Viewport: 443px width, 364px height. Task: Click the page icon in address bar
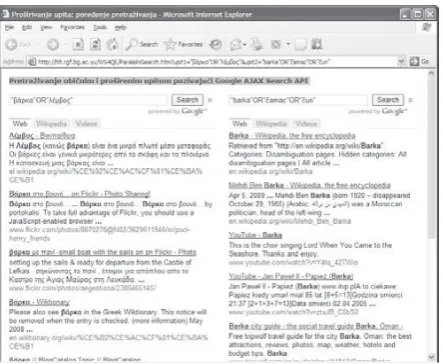[x=32, y=62]
